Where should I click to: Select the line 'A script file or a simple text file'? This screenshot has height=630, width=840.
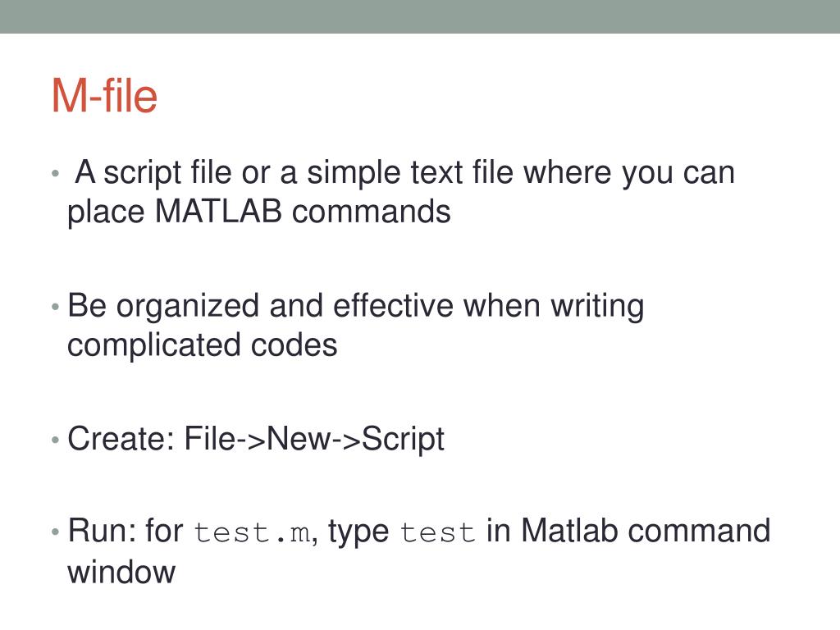tap(294, 174)
